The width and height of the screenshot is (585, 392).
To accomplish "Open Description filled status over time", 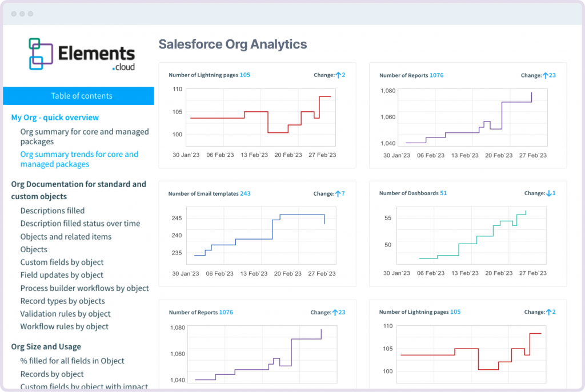I will pos(80,224).
